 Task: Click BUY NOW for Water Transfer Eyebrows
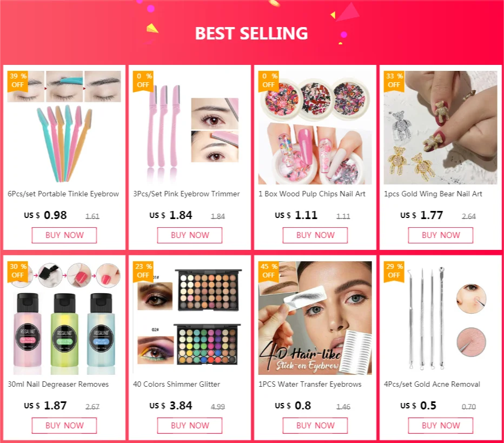315,426
